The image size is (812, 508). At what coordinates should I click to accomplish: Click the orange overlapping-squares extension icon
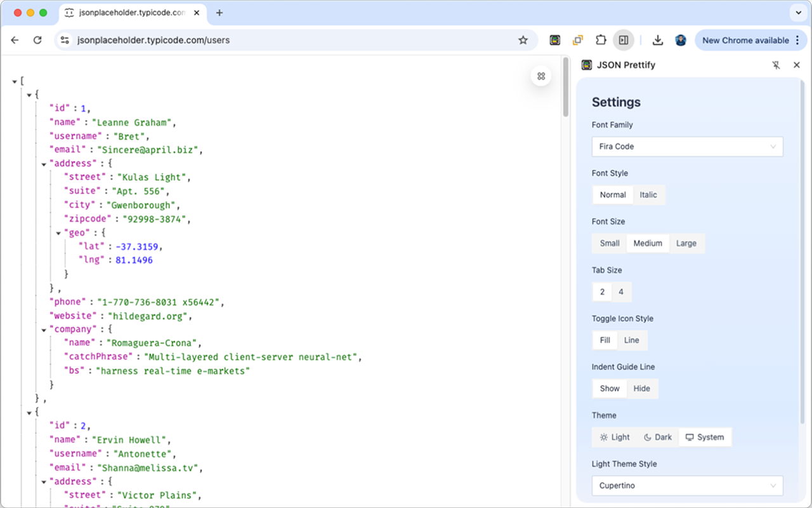pyautogui.click(x=578, y=40)
